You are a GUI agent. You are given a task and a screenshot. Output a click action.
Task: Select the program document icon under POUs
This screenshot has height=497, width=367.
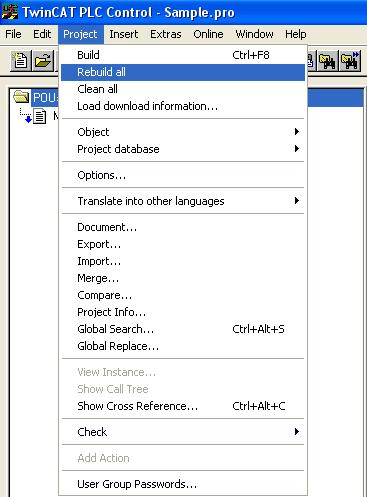click(x=40, y=116)
